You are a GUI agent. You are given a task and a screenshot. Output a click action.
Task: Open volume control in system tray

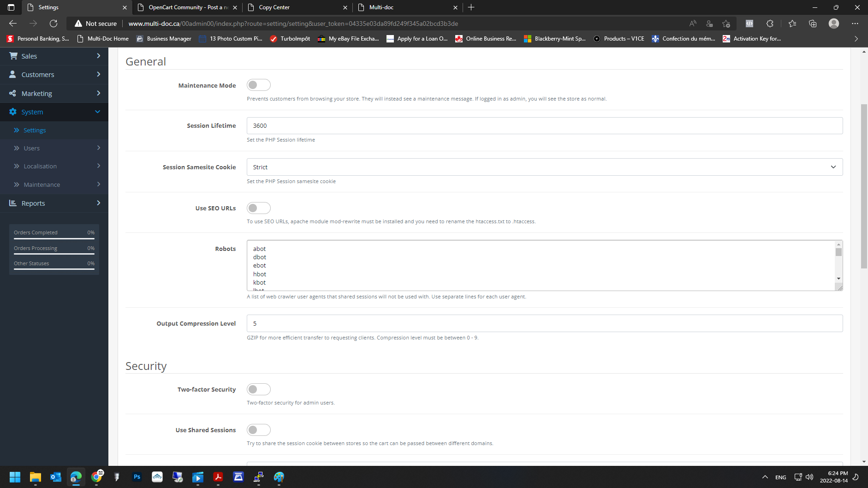pyautogui.click(x=809, y=477)
